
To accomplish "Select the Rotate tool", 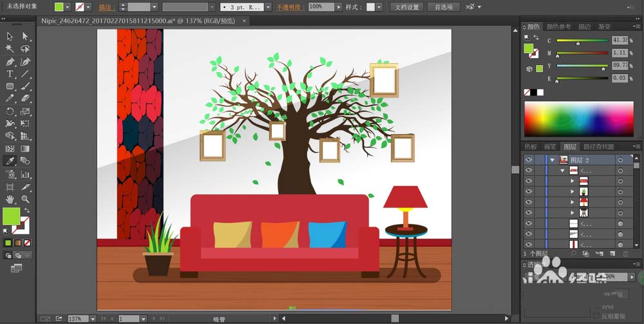I will [x=10, y=111].
